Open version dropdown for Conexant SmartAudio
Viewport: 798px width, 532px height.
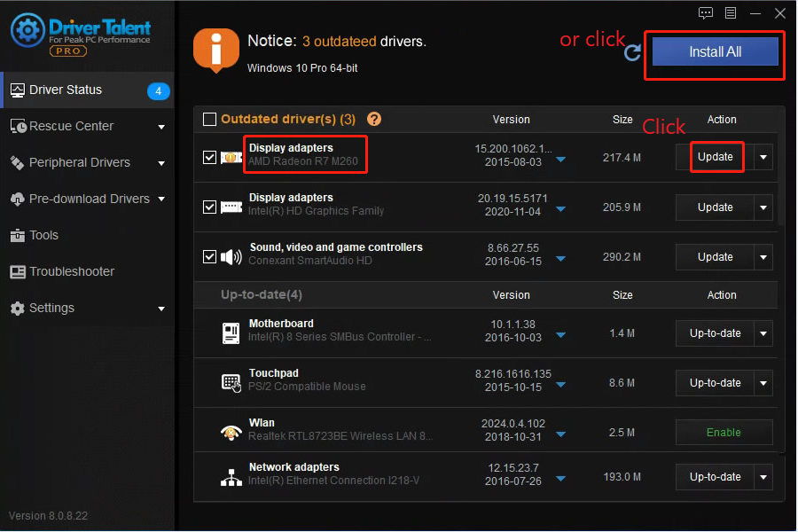561,259
